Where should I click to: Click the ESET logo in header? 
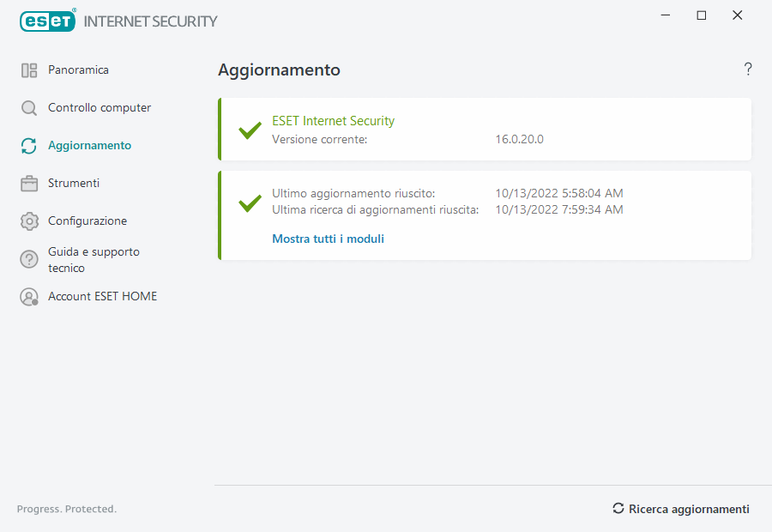click(48, 21)
